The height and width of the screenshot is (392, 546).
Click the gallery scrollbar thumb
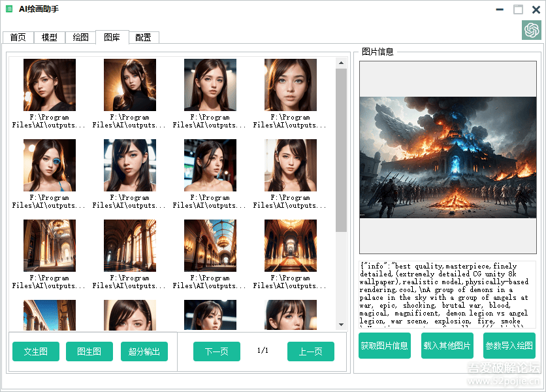coord(341,150)
